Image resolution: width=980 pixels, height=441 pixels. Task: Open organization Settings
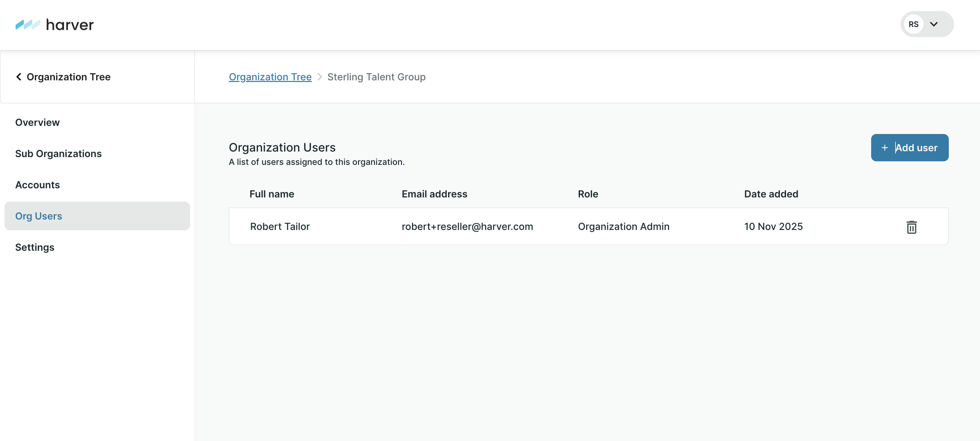(x=35, y=247)
